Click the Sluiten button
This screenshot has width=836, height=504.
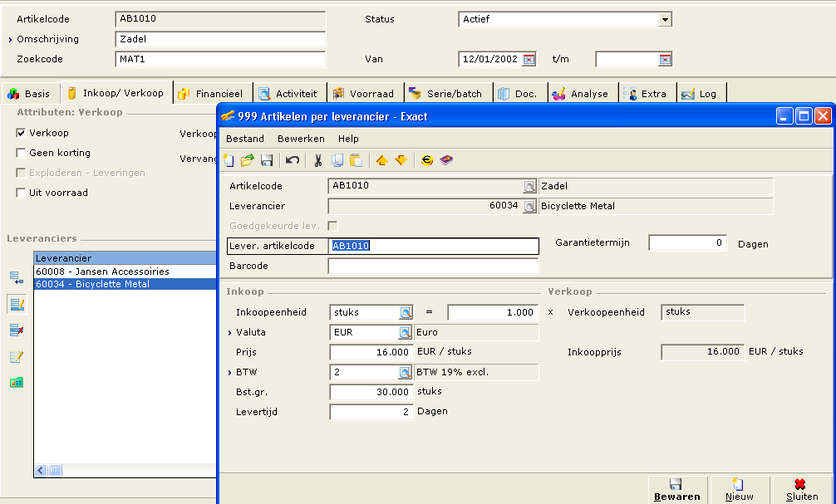click(x=801, y=490)
